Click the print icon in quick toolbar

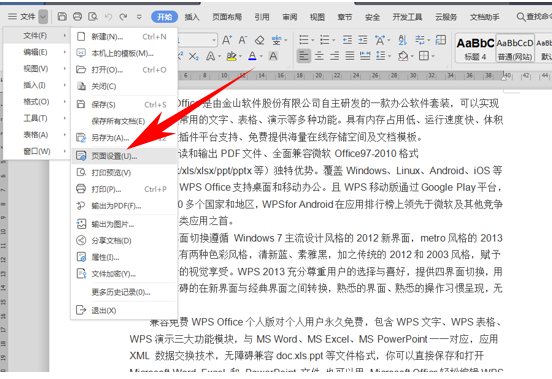77,17
